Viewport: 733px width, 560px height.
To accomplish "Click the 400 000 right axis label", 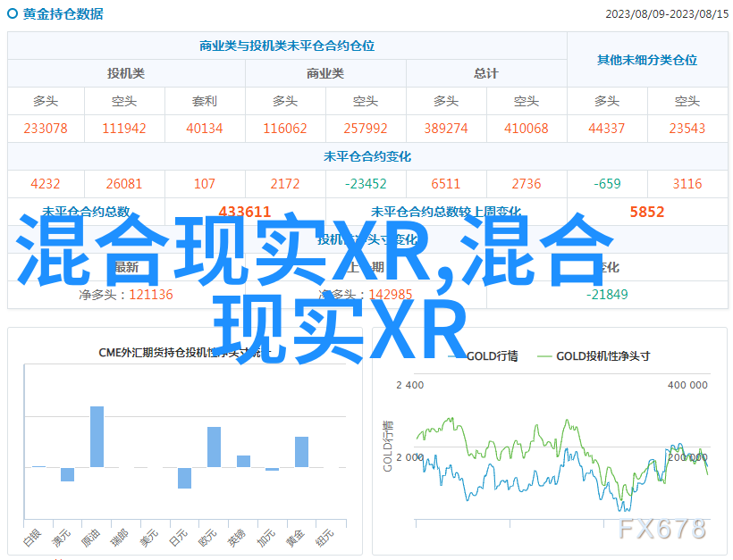I will click(x=687, y=385).
